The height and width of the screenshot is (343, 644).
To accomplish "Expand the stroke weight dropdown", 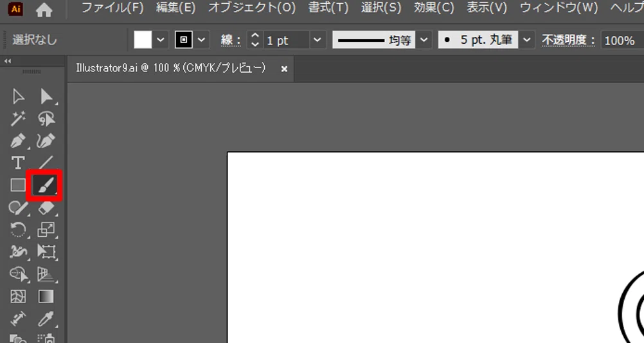I will coord(317,40).
